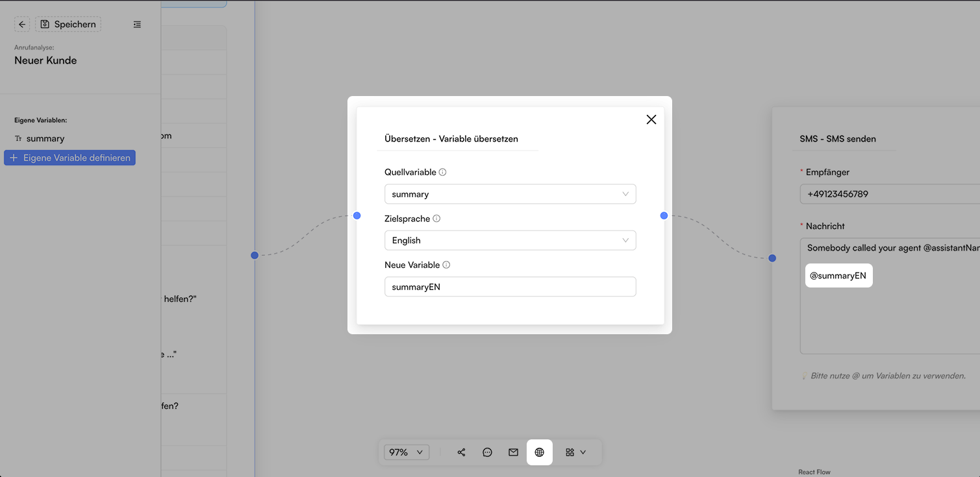Click the share node icon in the toolbar
The height and width of the screenshot is (477, 980).
461,452
